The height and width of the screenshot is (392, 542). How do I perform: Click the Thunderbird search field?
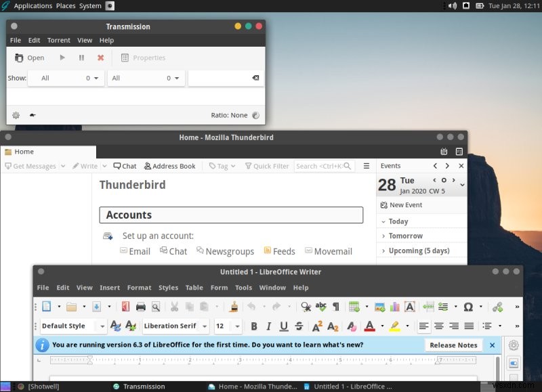tap(324, 166)
